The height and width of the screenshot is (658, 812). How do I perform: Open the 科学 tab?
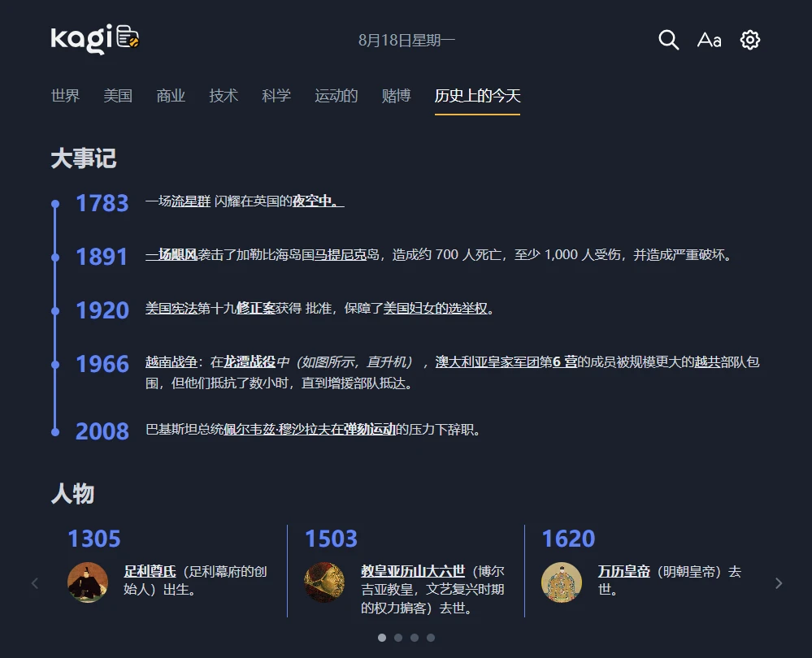[x=276, y=96]
